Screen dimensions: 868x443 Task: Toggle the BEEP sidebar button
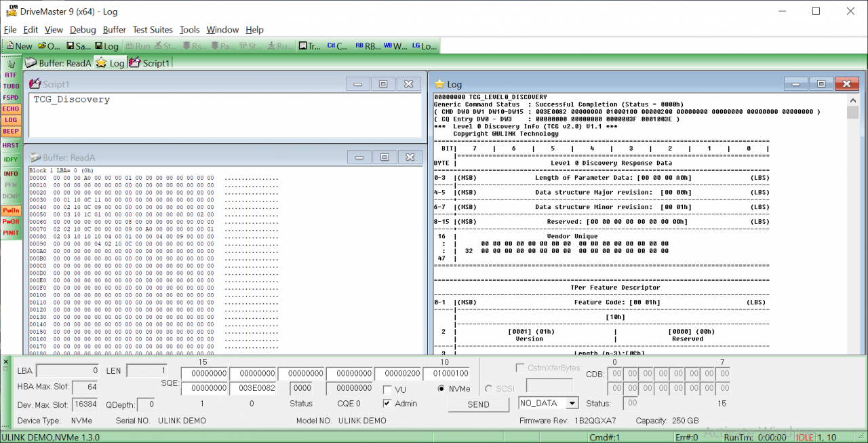click(x=11, y=131)
